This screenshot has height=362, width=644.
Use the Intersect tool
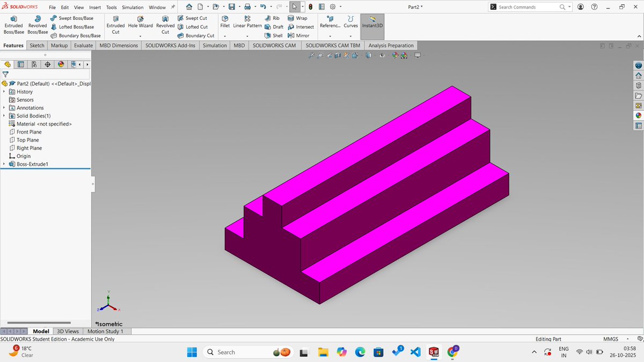coord(301,27)
